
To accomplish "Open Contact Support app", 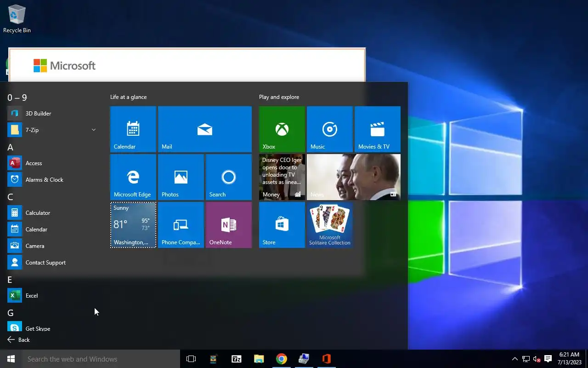I will tap(51, 263).
